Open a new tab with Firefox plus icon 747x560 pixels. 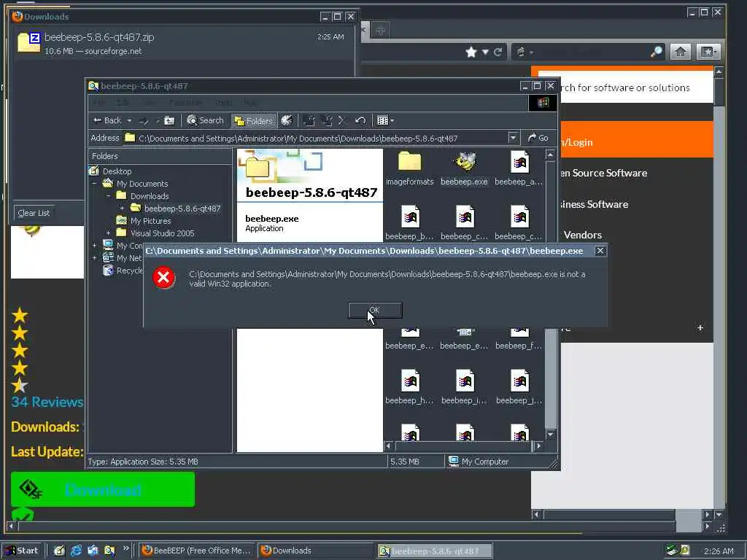[380, 31]
